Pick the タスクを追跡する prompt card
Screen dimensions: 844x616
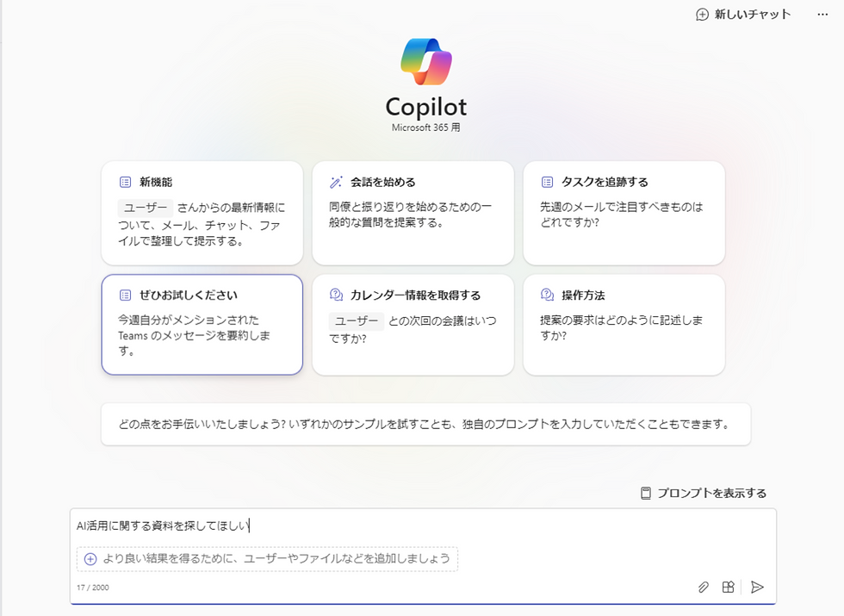click(624, 213)
